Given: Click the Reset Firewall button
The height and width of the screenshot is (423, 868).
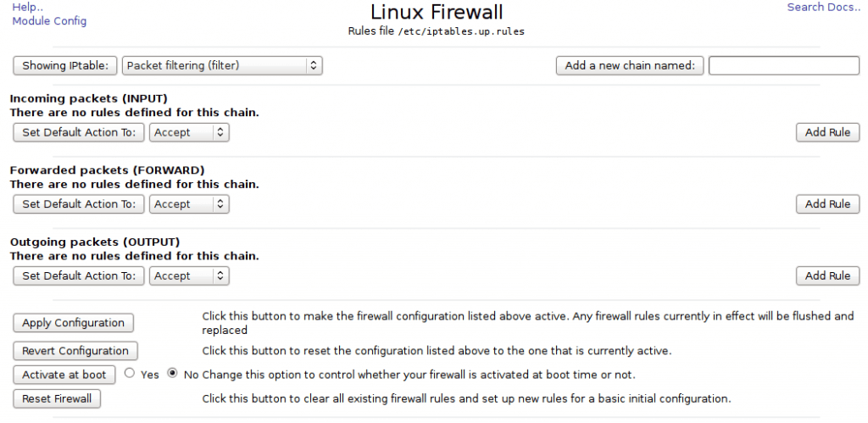Looking at the screenshot, I should (58, 398).
